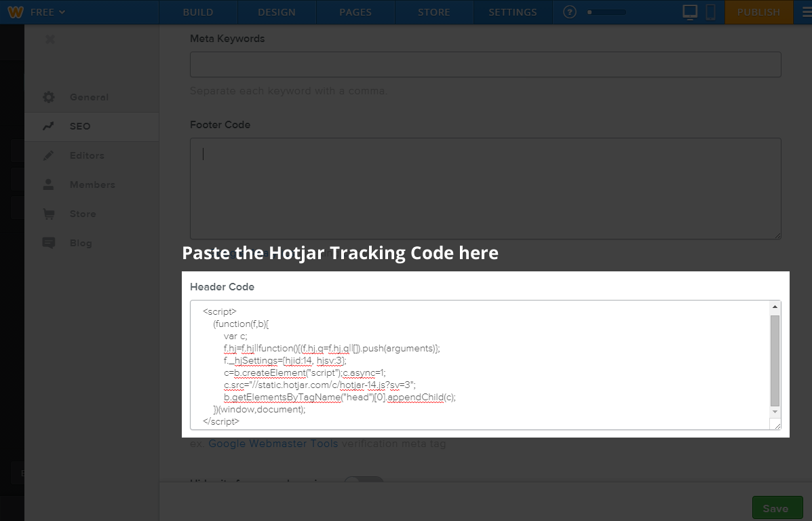Open the help question mark icon

[x=570, y=12]
